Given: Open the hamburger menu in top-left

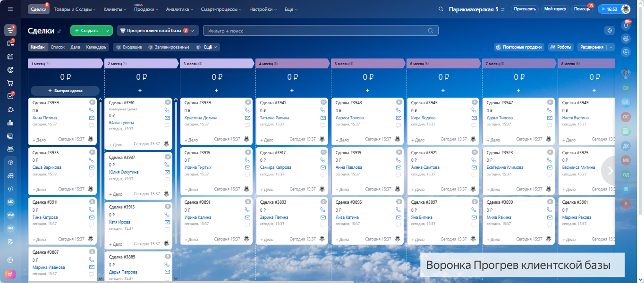Looking at the screenshot, I should (x=10, y=9).
